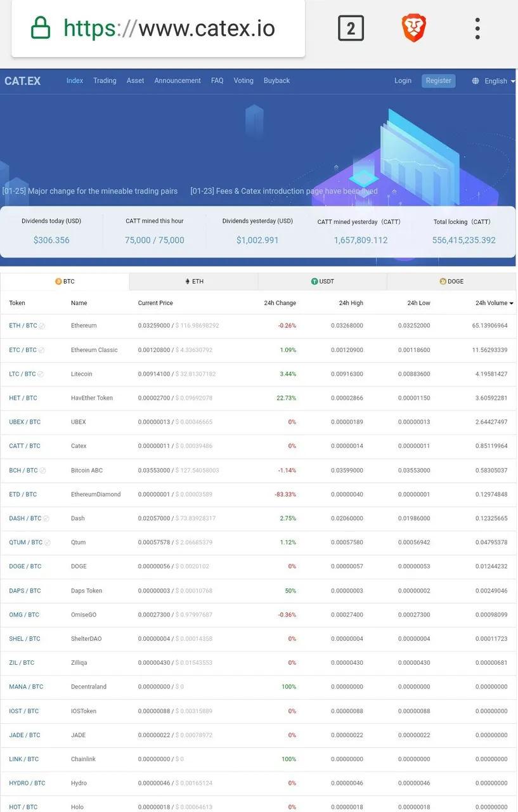Open the 01-23 Fees & Catex introduction announcement

coord(284,191)
